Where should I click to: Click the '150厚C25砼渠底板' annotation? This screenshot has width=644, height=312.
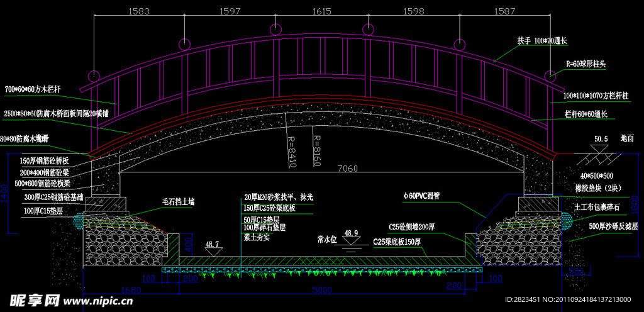click(269, 208)
